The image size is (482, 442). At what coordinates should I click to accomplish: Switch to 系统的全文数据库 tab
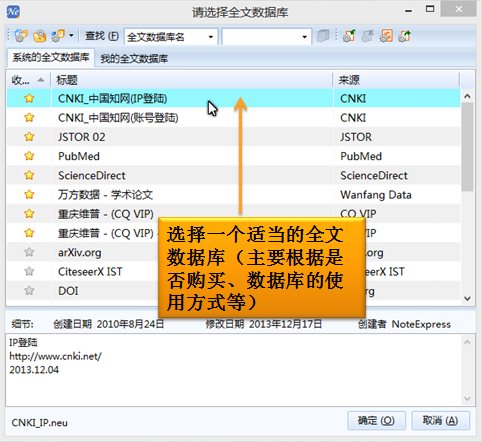pyautogui.click(x=51, y=58)
